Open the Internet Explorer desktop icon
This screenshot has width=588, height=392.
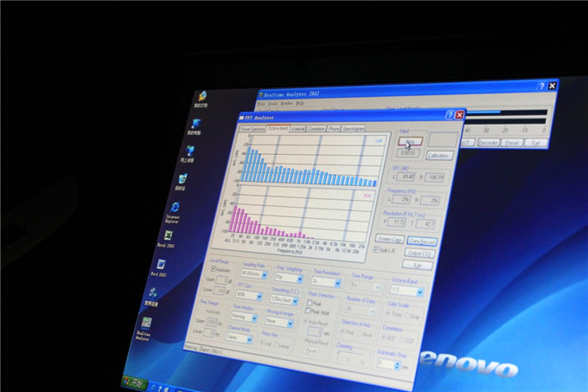174,212
